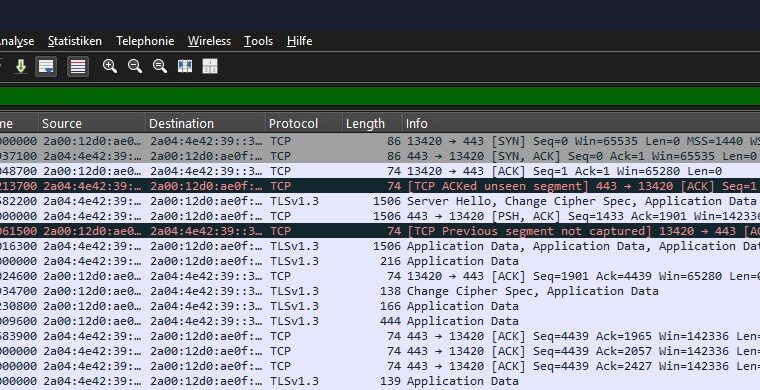This screenshot has width=760, height=390.
Task: Click the reset layout icon after resize columns
Action: pyautogui.click(x=210, y=66)
